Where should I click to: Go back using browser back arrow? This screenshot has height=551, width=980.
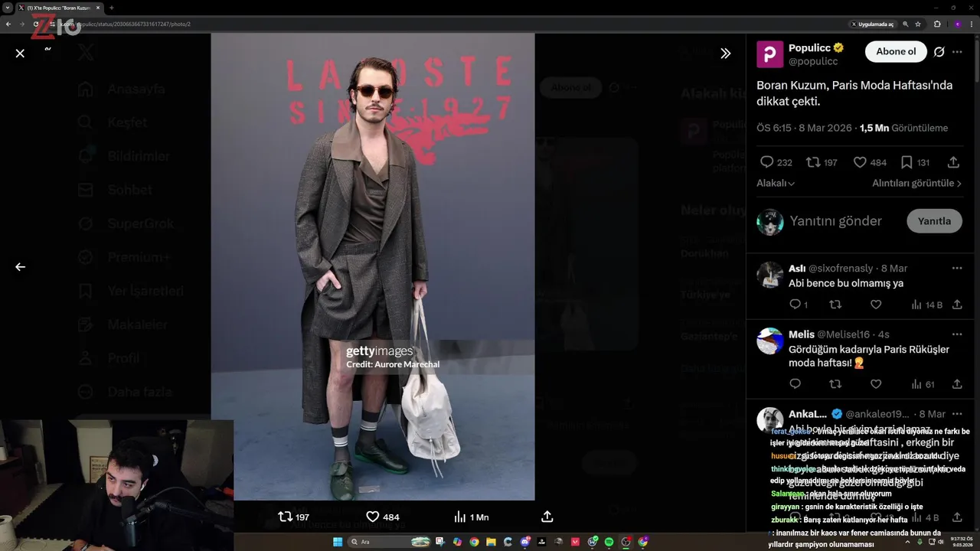(8, 24)
